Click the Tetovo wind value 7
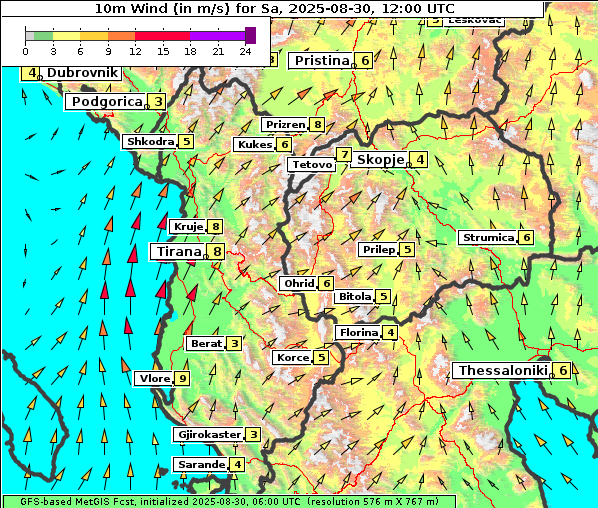The image size is (598, 508). [344, 154]
